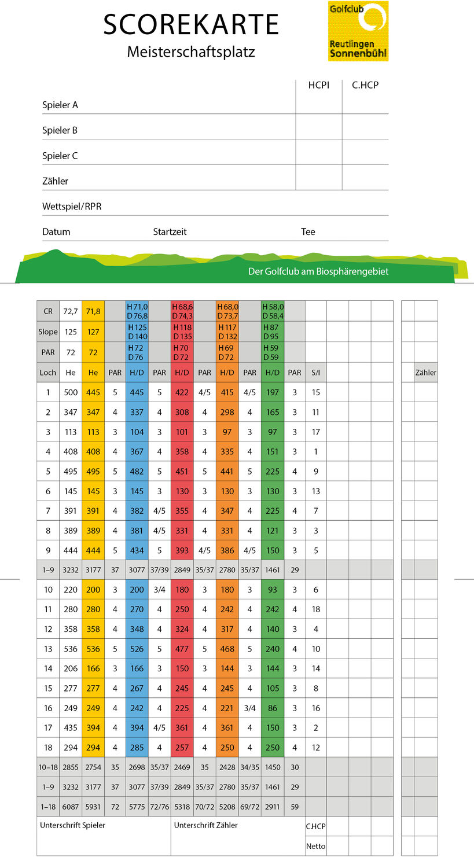Click the Loch header cell
474x868 pixels.
(48, 373)
